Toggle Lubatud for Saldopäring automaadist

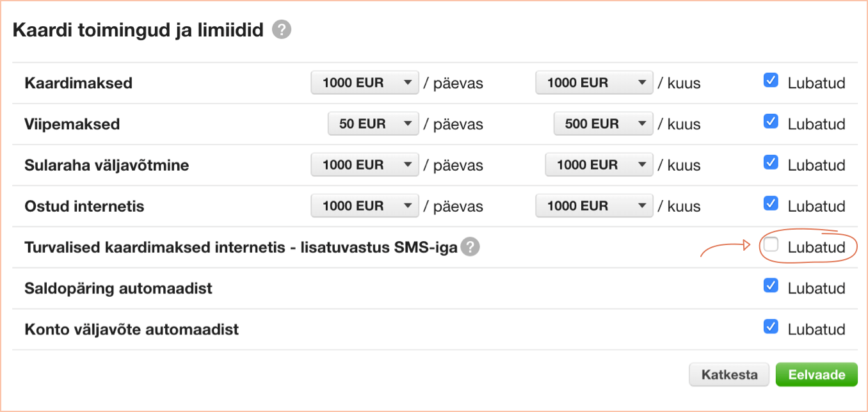point(771,285)
